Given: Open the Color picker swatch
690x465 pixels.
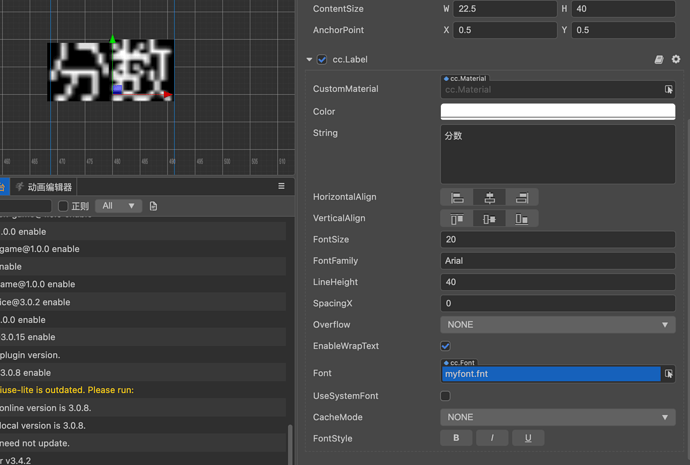Looking at the screenshot, I should pos(558,111).
